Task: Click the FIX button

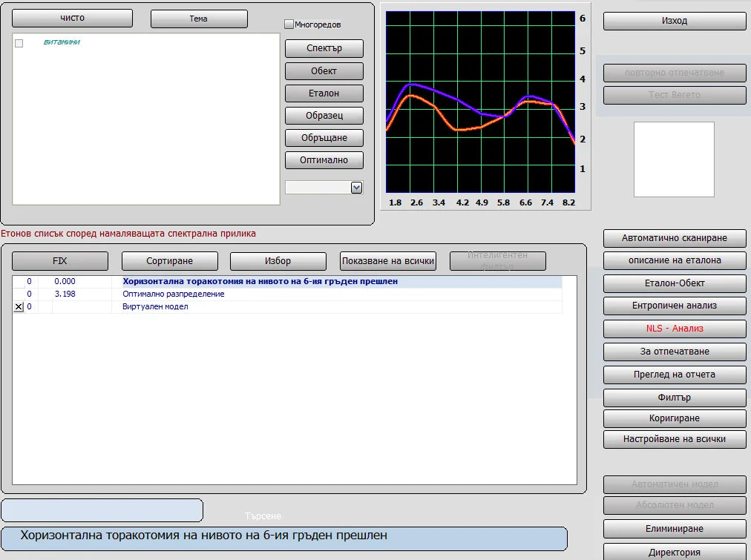Action: click(60, 261)
